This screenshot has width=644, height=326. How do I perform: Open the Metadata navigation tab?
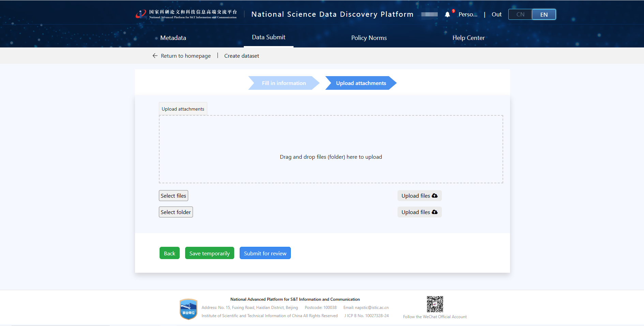point(173,38)
